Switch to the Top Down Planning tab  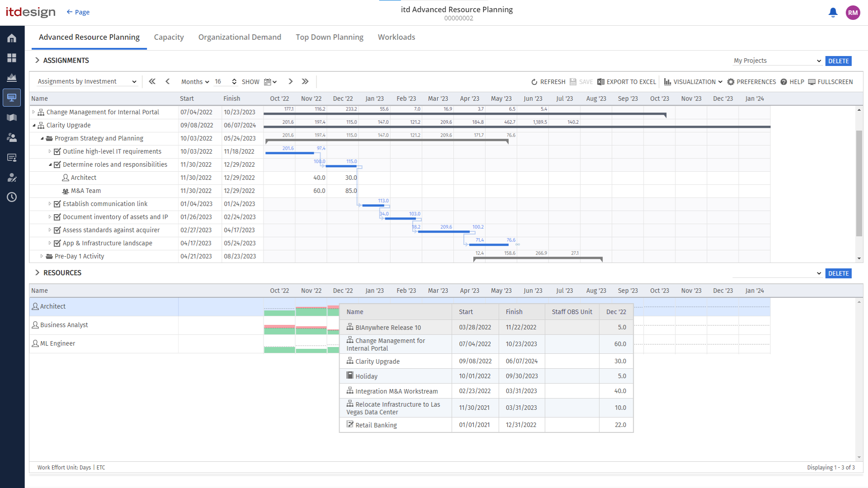(330, 37)
